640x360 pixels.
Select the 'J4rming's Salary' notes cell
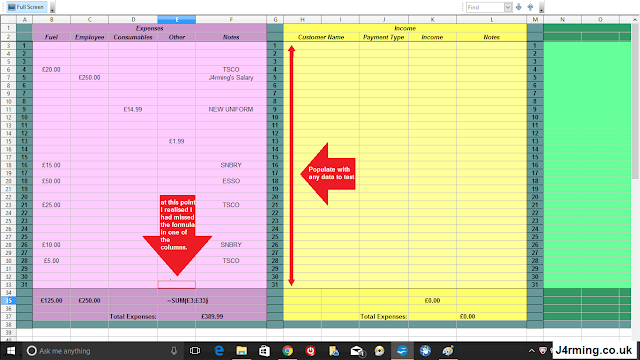pyautogui.click(x=231, y=78)
